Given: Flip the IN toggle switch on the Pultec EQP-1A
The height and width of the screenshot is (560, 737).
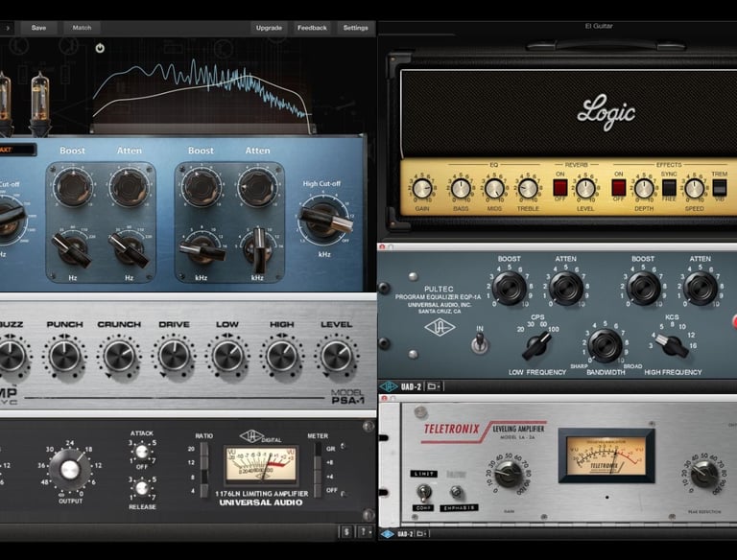Looking at the screenshot, I should [479, 342].
